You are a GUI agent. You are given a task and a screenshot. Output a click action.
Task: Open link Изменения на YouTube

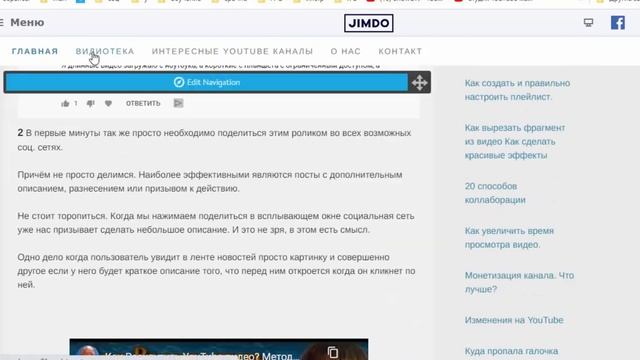(x=514, y=320)
